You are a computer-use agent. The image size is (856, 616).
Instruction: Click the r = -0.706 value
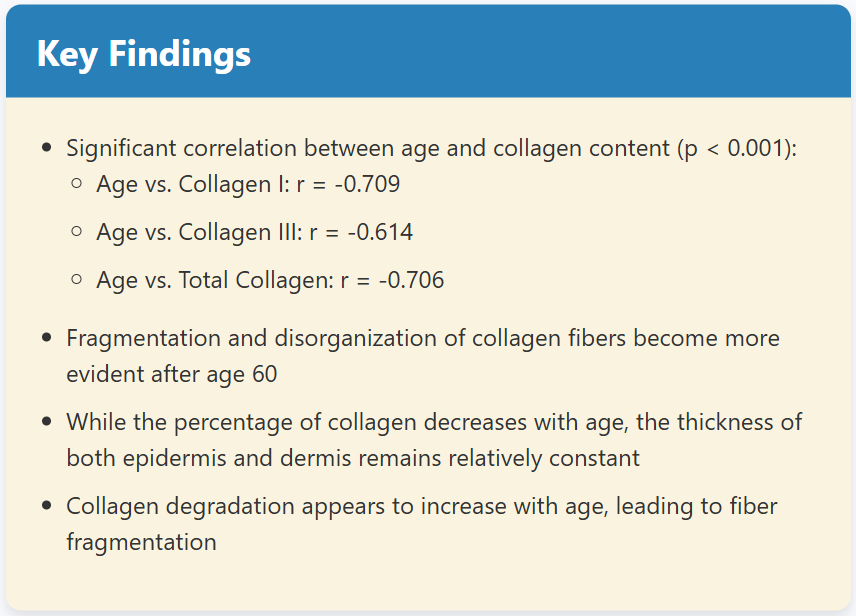tap(392, 281)
